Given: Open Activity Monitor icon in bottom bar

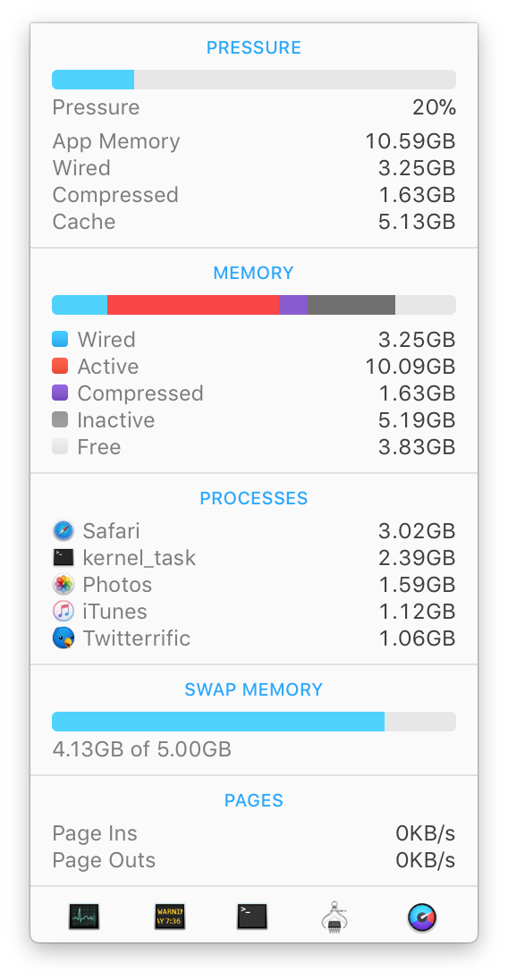Looking at the screenshot, I should [x=84, y=917].
